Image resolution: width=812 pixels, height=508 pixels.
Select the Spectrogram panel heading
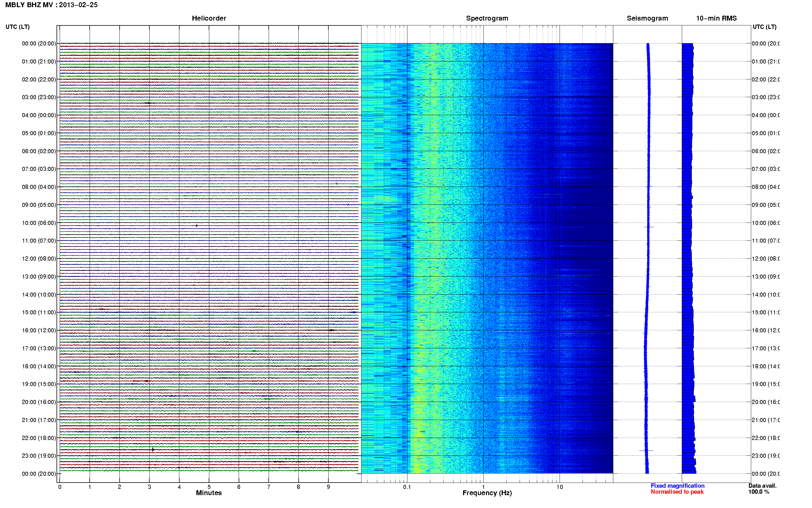487,18
